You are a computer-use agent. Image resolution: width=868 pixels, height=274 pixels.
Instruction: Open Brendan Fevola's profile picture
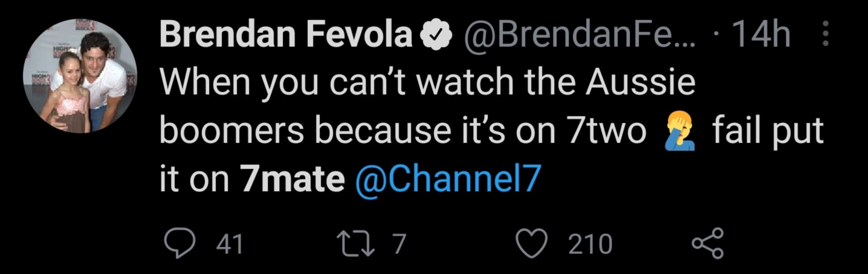(x=80, y=76)
